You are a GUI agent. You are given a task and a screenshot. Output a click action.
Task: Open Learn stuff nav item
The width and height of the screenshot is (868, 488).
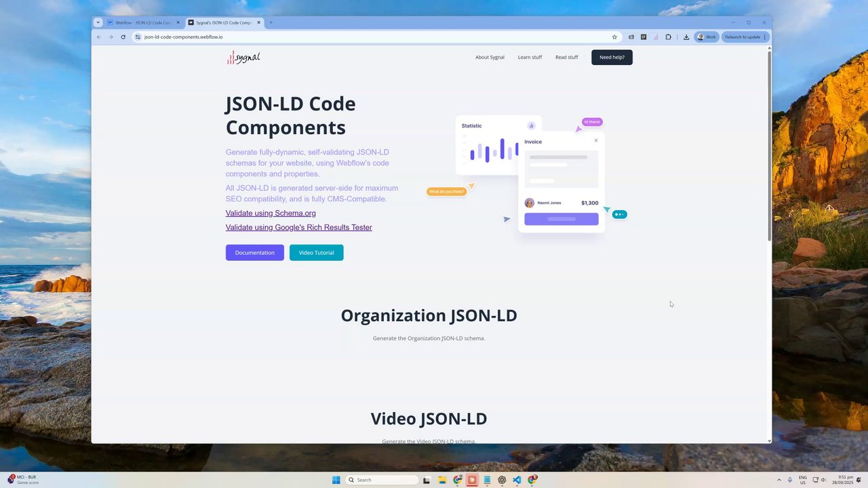[x=530, y=57]
